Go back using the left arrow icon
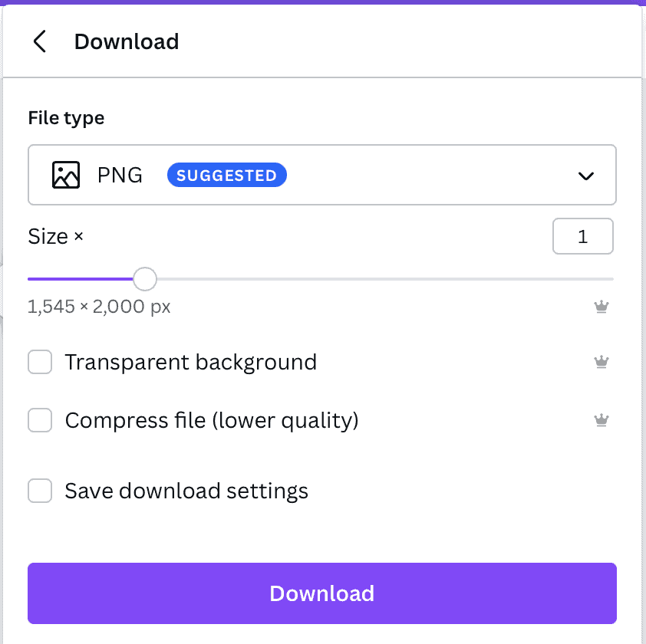Viewport: 646px width, 644px height. coord(40,41)
